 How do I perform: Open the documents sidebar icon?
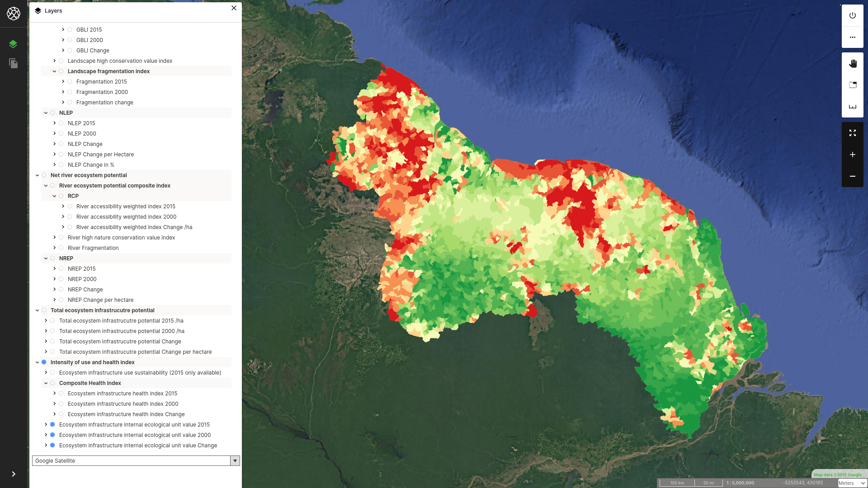tap(13, 63)
